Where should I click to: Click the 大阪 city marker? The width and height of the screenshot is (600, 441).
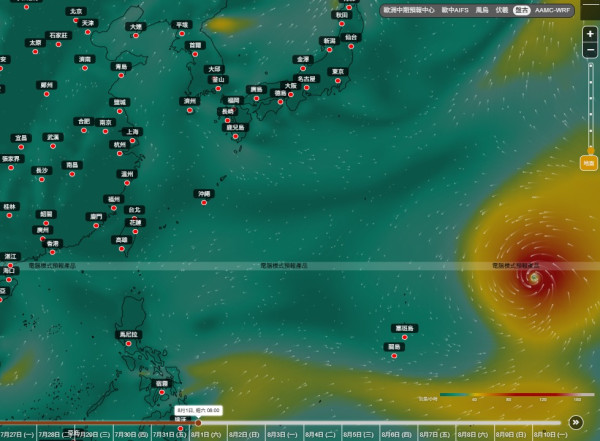[291, 94]
